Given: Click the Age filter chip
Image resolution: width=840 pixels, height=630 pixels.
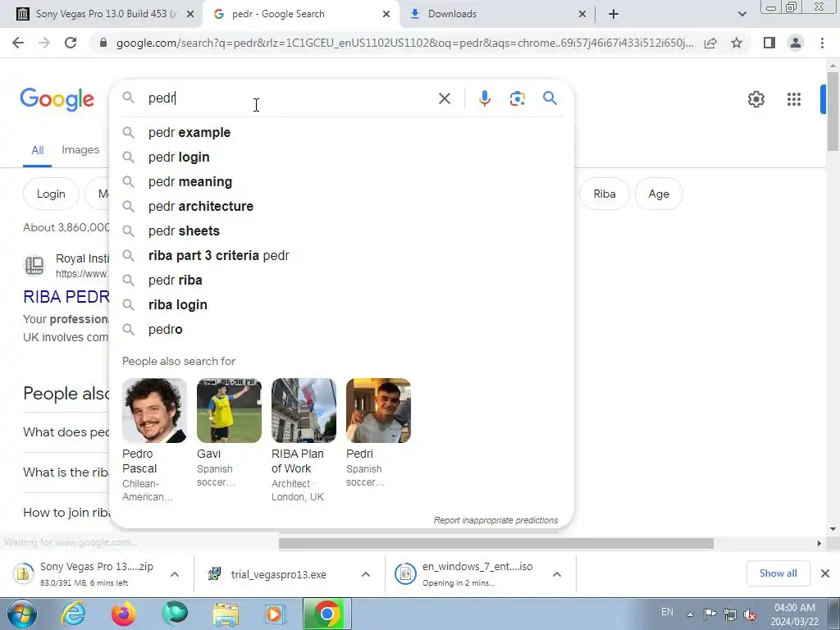Looking at the screenshot, I should (x=659, y=194).
